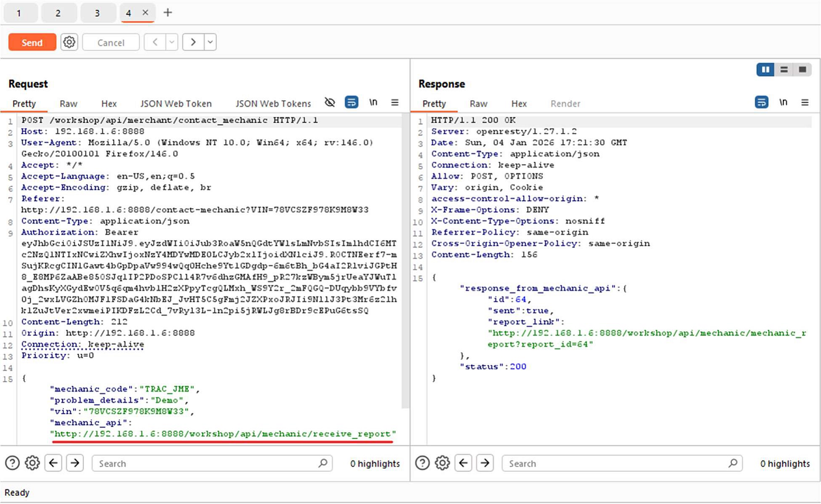Image resolution: width=821 pixels, height=504 pixels.
Task: Toggle Response pretty-print wrap icon
Action: 761,103
